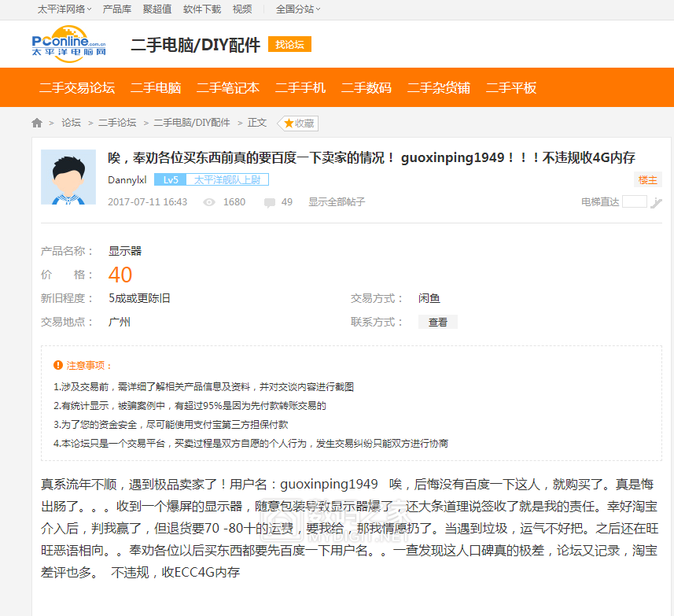Screen dimensions: 674x616
Task: Click the home icon in breadcrumb
Action: [x=37, y=123]
